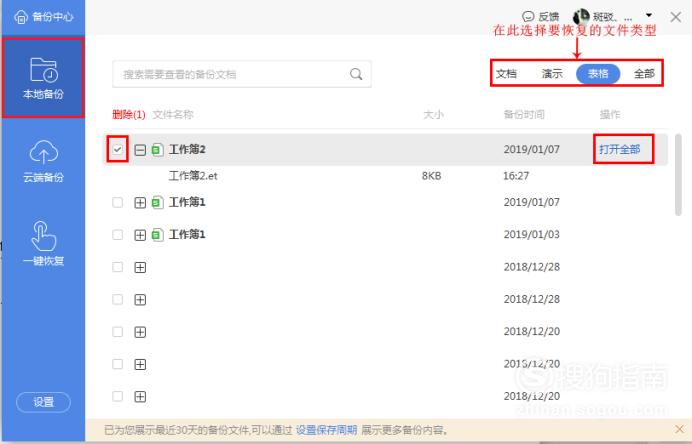This screenshot has height=444, width=692.
Task: Check the box for 工作簿1 dated 2019/01/07
Action: (117, 203)
